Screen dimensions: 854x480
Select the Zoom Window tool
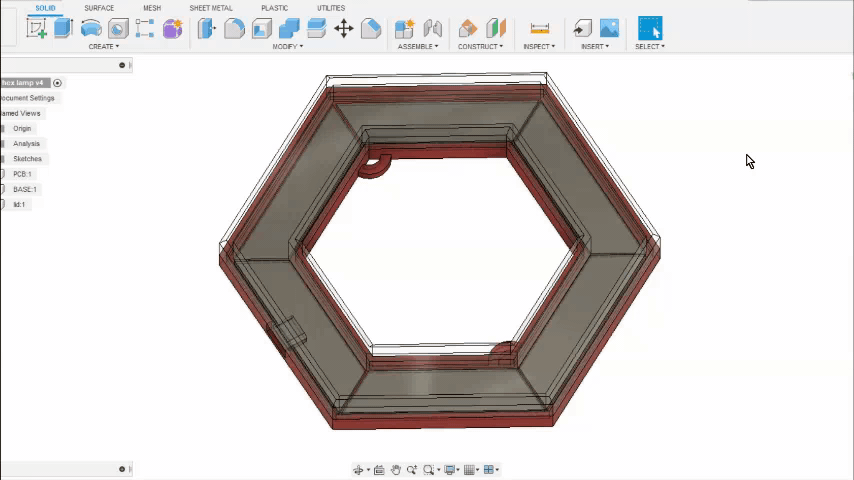click(429, 470)
